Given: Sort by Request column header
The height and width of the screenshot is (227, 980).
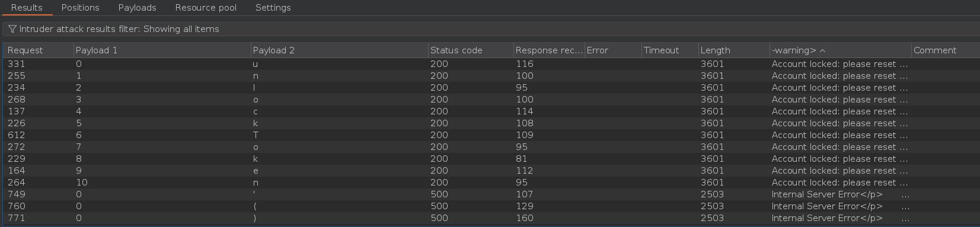Looking at the screenshot, I should point(38,50).
